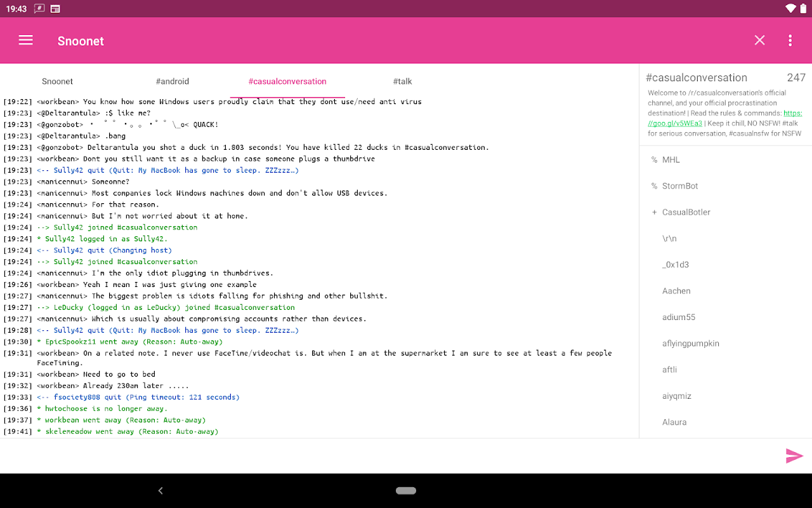812x508 pixels.
Task: Tap the battery icon in status bar
Action: coord(802,9)
